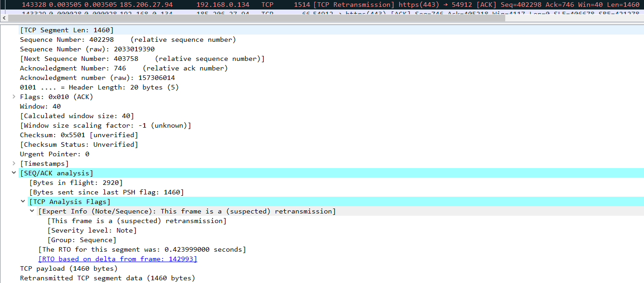This screenshot has height=283, width=644.
Task: Select Acknowledgment Number: 746 field
Action: [73, 68]
